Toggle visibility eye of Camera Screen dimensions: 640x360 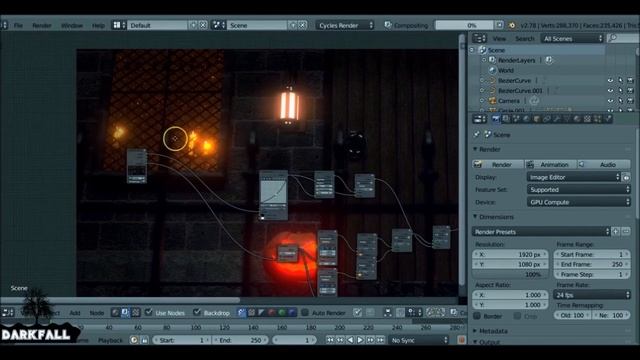coord(610,101)
